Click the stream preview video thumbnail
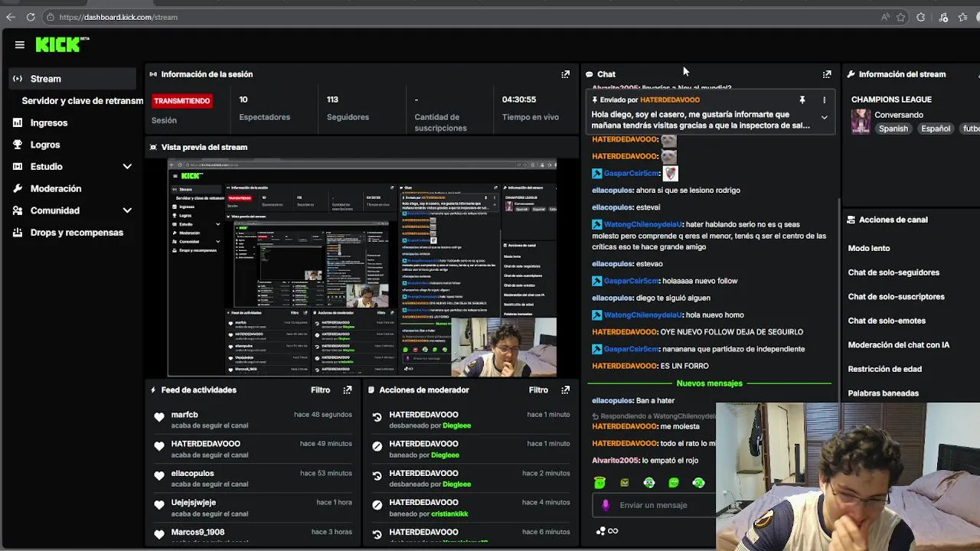 pos(362,268)
